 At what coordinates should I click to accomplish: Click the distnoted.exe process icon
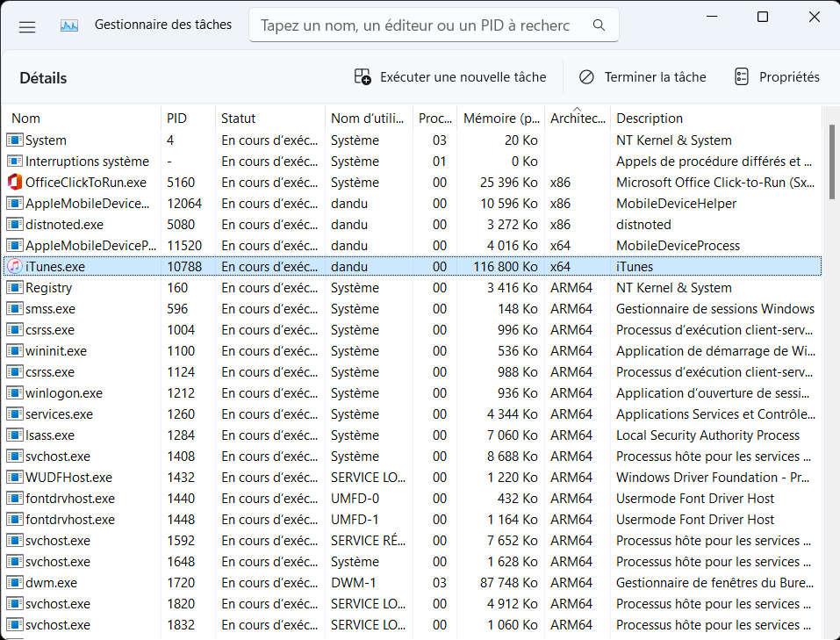14,225
